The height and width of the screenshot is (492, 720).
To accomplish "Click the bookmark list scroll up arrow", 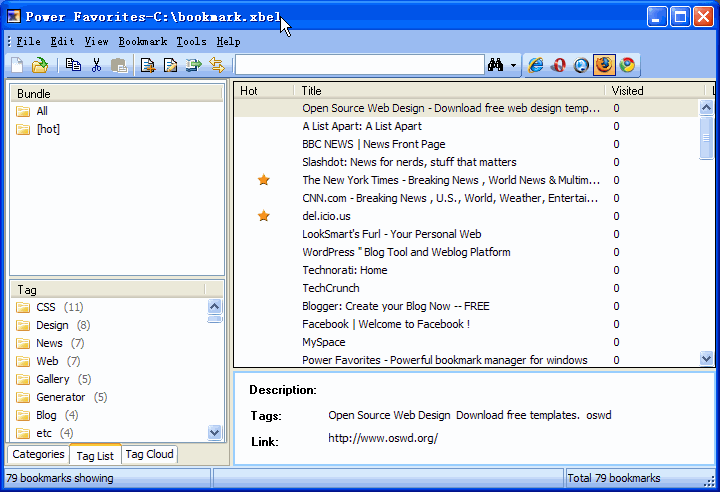I will 706,107.
